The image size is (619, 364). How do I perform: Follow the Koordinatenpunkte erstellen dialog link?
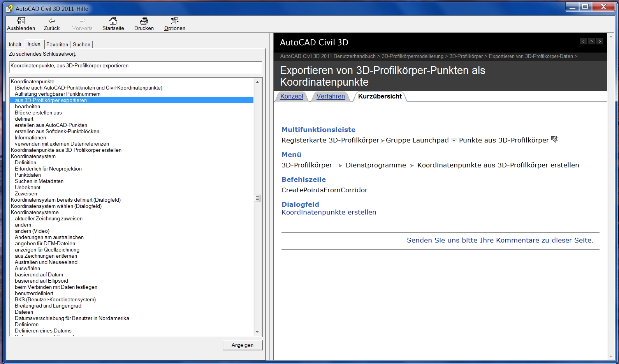[329, 212]
